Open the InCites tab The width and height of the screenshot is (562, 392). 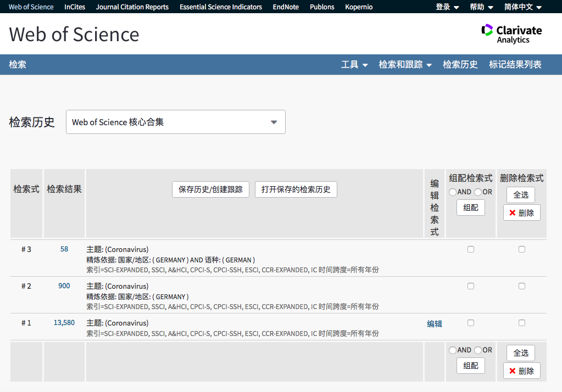click(75, 7)
